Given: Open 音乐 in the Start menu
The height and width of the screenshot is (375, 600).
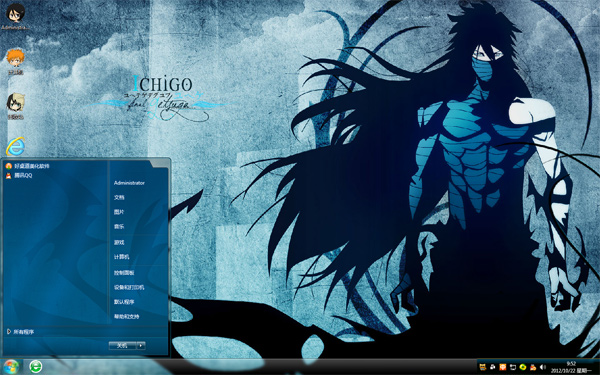Looking at the screenshot, I should click(119, 227).
